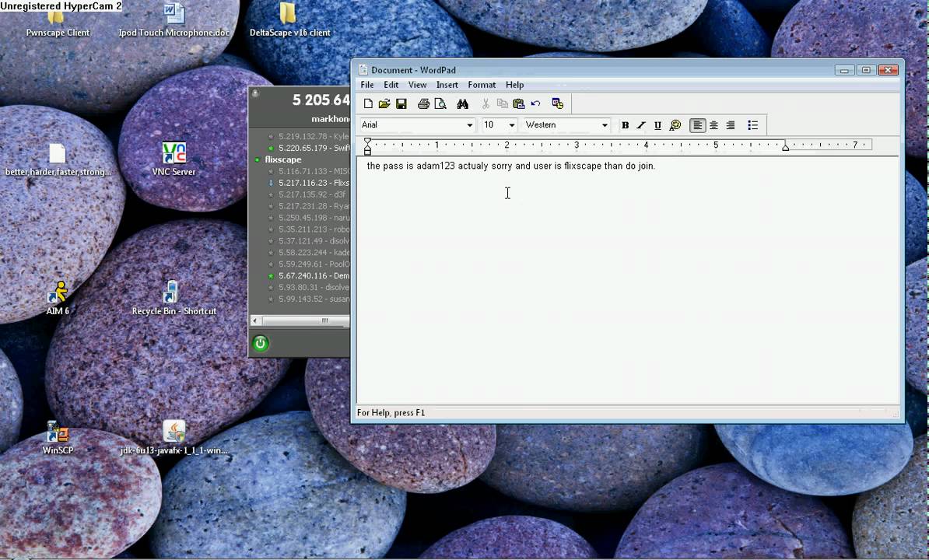The image size is (929, 560).
Task: Click the Document - WordPad title bar
Action: pos(592,70)
